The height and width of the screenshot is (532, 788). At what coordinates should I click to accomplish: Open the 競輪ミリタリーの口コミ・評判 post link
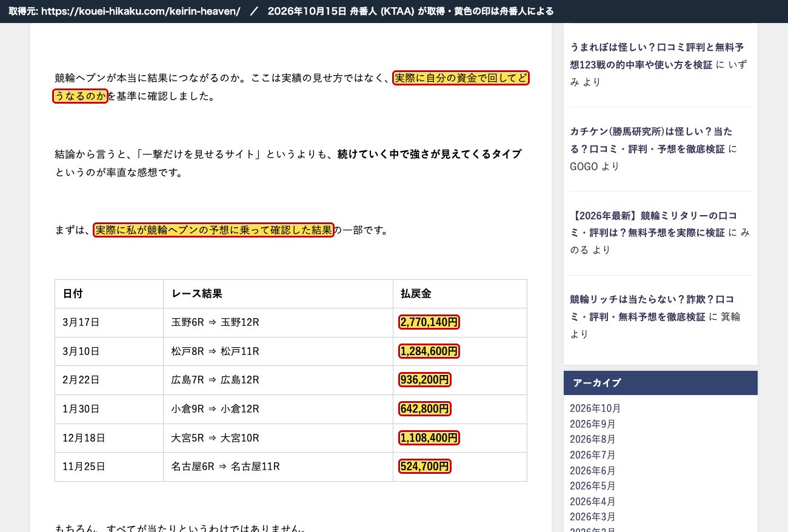point(653,224)
